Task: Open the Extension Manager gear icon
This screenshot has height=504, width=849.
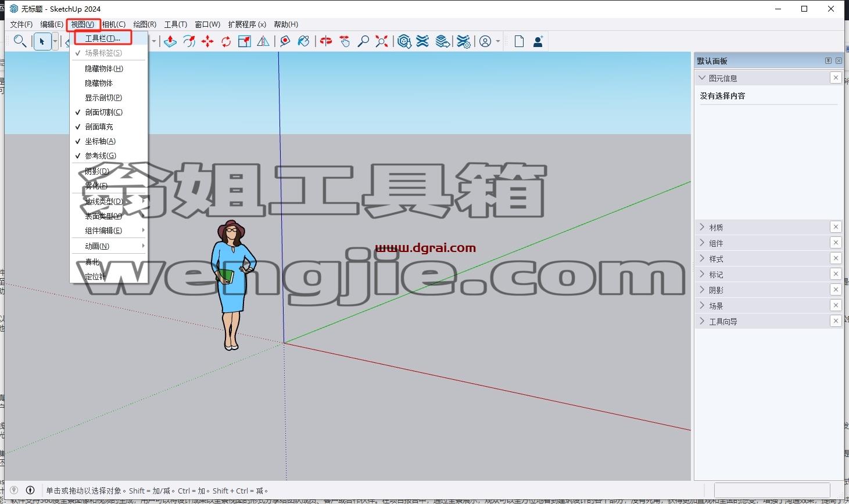Action: pyautogui.click(x=463, y=41)
